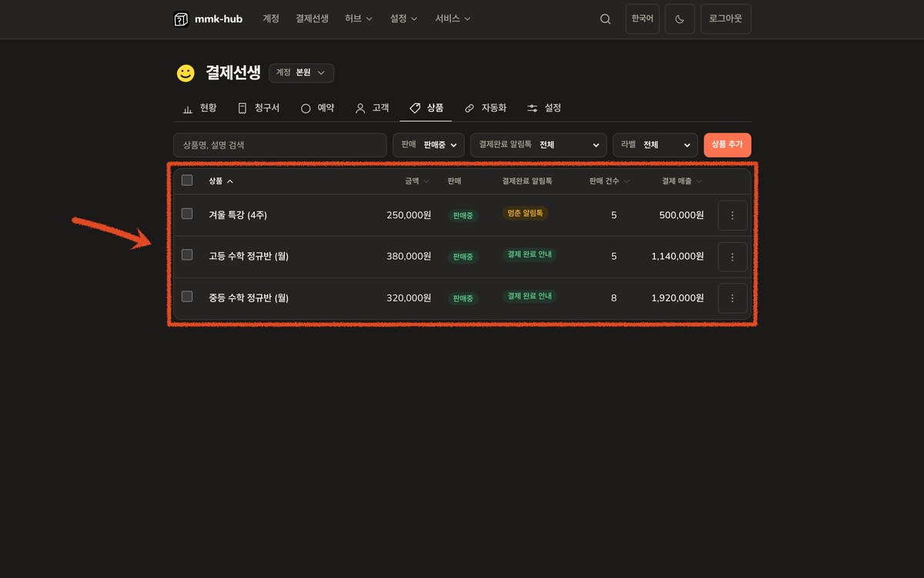This screenshot has height=578, width=924.
Task: Click the mmk-hub logo icon
Action: coord(181,19)
